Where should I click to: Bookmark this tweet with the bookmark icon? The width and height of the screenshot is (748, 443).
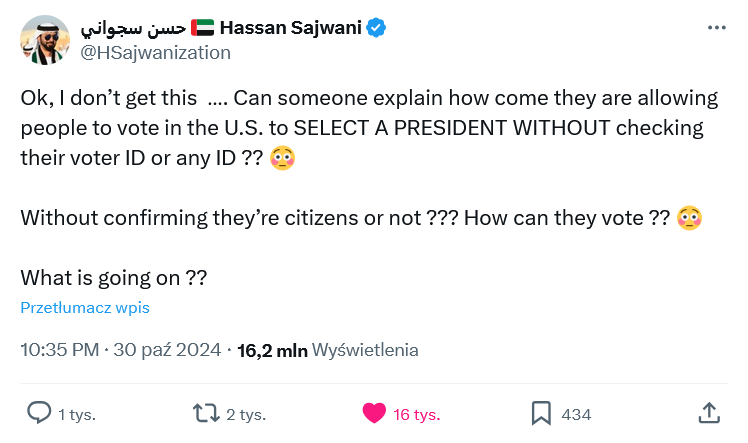pyautogui.click(x=541, y=413)
